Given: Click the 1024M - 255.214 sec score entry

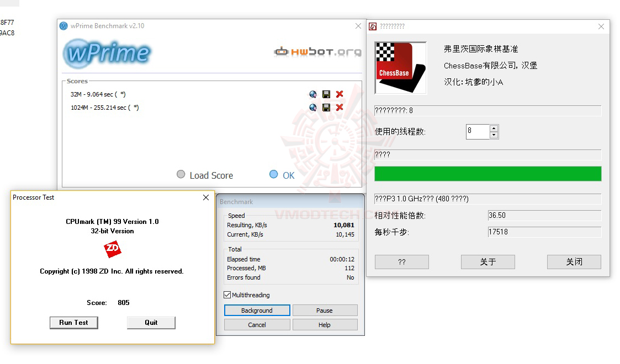Looking at the screenshot, I should [x=105, y=108].
